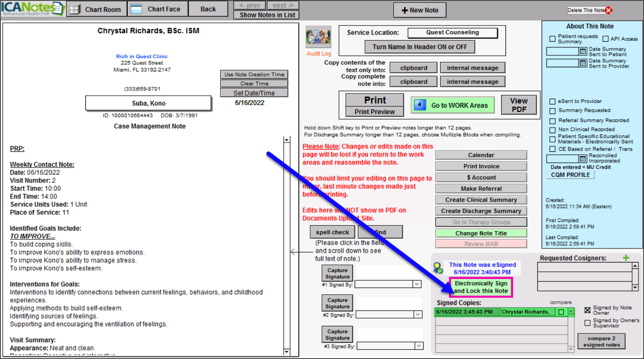Open the Reconciled Incorporated calendar icon
This screenshot has height=359, width=644.
583,159
